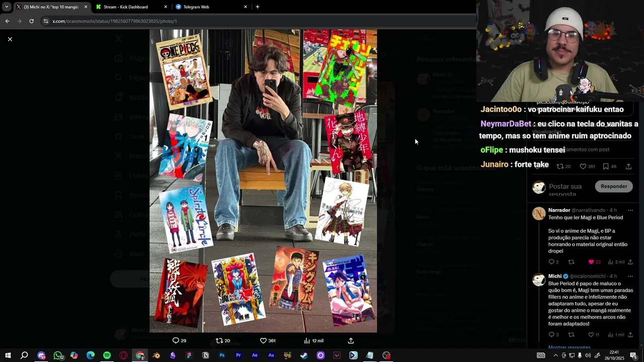Image resolution: width=644 pixels, height=362 pixels.
Task: Open the volume control in system tray
Action: click(588, 355)
